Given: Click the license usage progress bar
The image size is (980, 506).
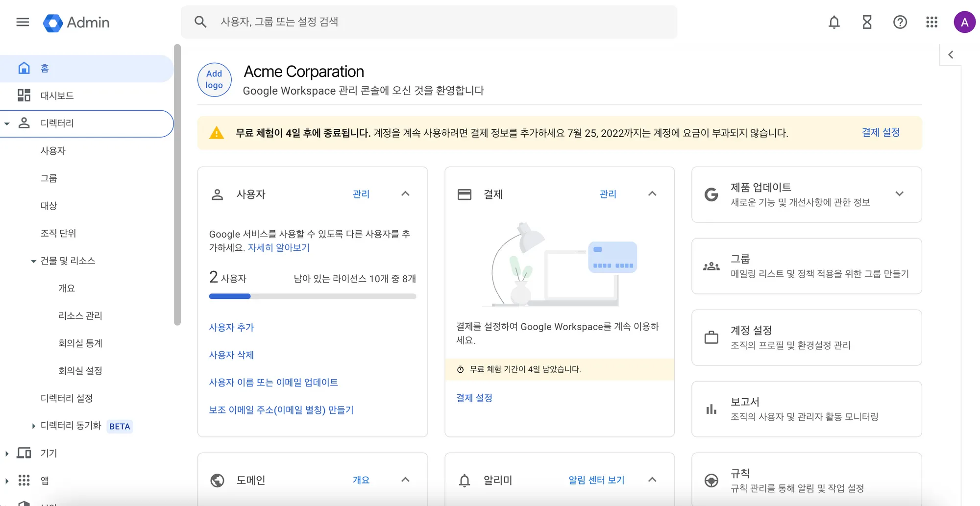Looking at the screenshot, I should tap(313, 296).
